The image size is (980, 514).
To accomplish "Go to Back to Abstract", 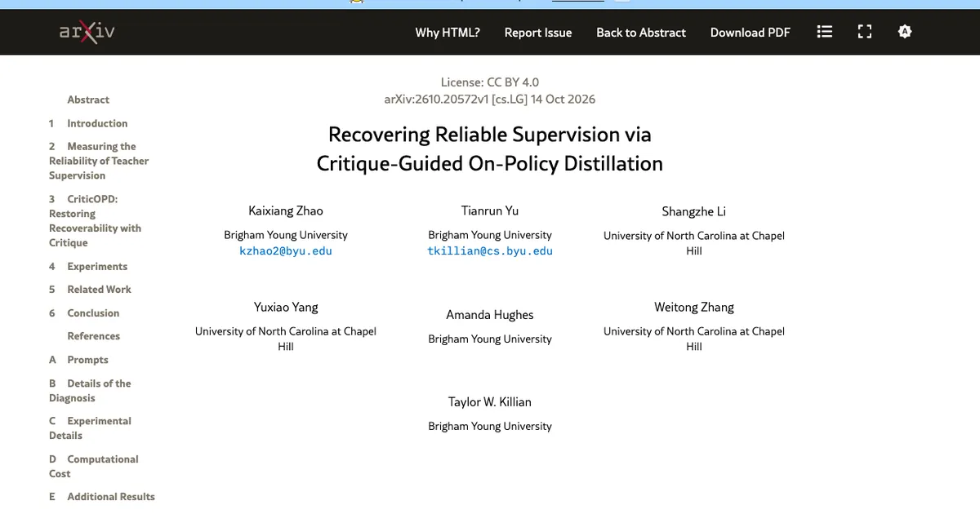I will (641, 33).
